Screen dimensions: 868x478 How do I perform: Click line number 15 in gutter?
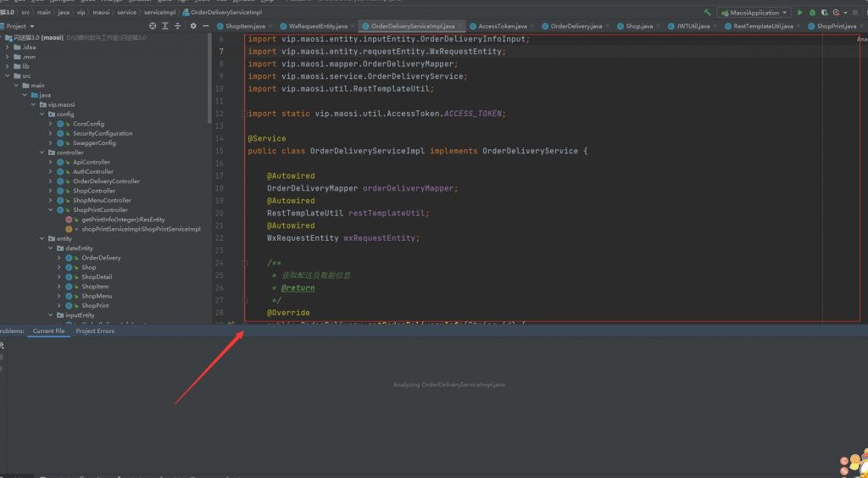(220, 151)
